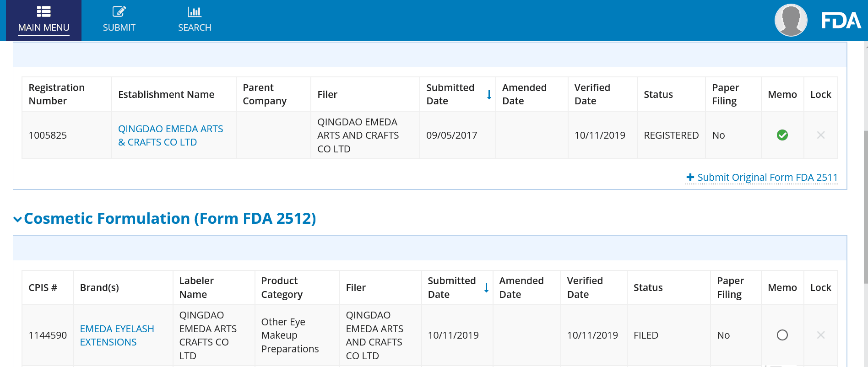Screen dimensions: 868x367
Task: Click the lock X icon for registration 1005825
Action: click(821, 135)
